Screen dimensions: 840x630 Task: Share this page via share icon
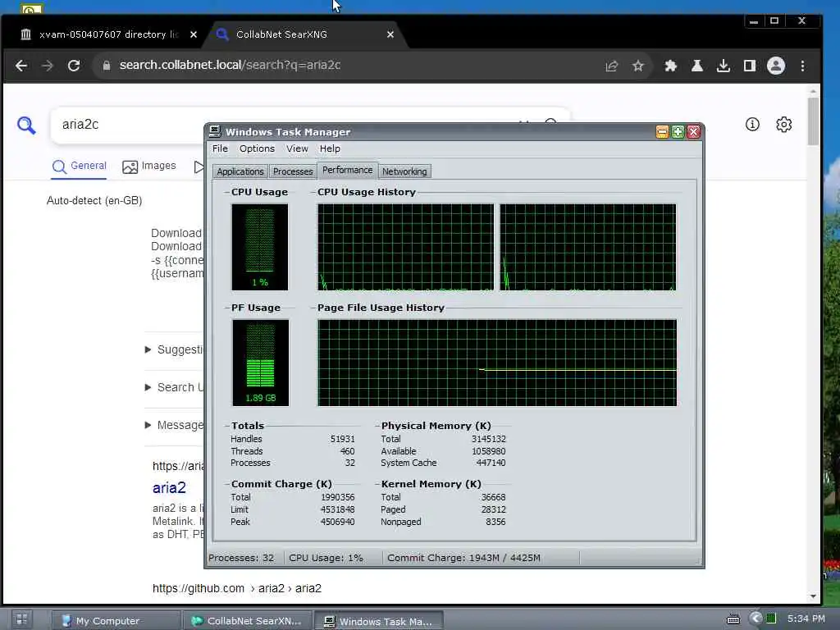(612, 66)
